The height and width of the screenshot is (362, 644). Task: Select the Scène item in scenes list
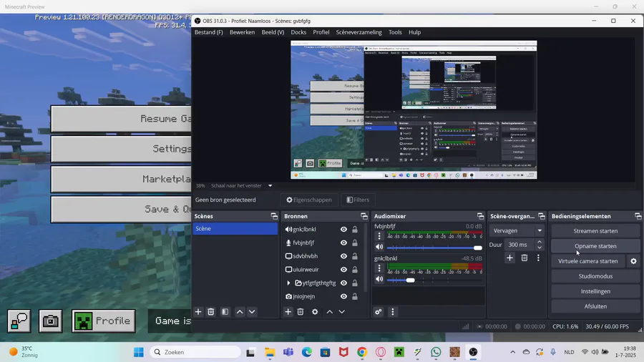coord(235,229)
